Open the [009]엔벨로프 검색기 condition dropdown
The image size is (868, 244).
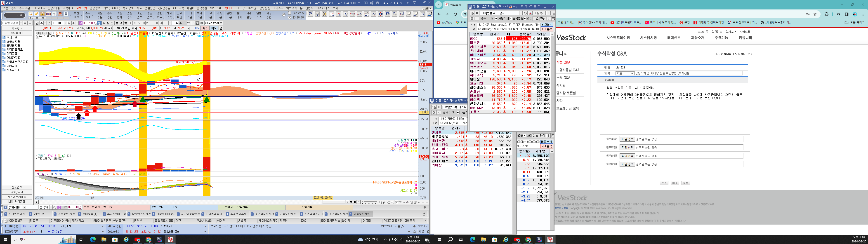pyautogui.click(x=521, y=13)
